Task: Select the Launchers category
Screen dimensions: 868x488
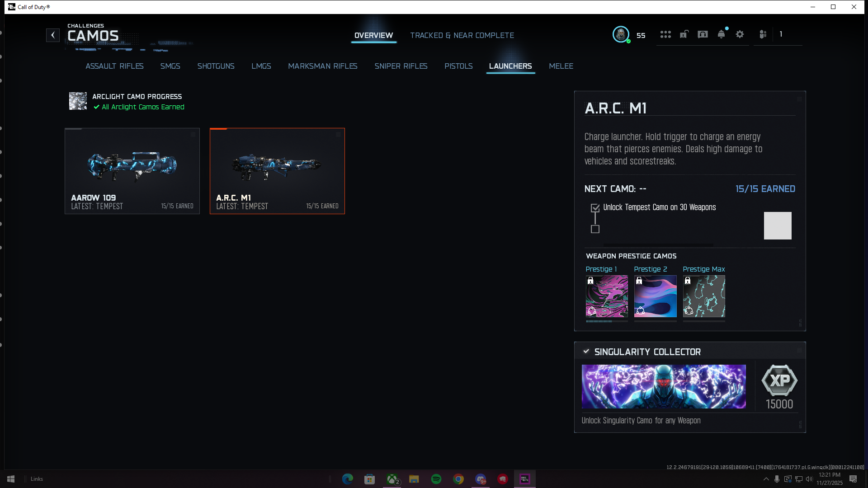Action: click(x=510, y=66)
